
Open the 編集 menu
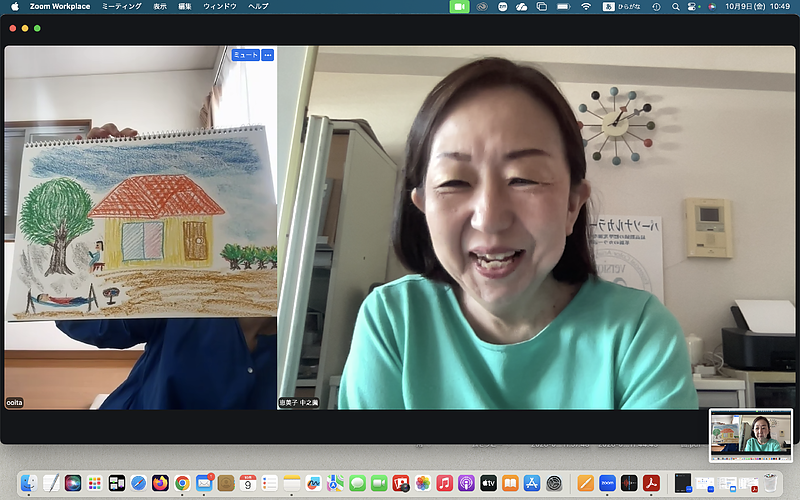[185, 7]
